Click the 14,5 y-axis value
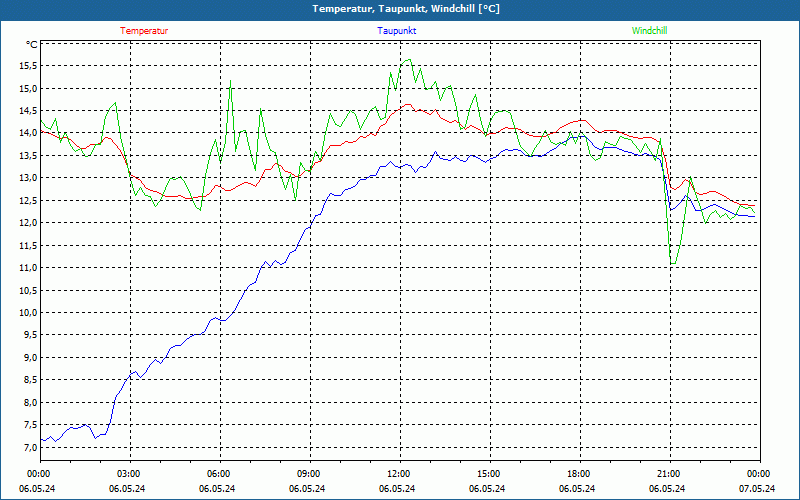The image size is (800, 500). (29, 111)
